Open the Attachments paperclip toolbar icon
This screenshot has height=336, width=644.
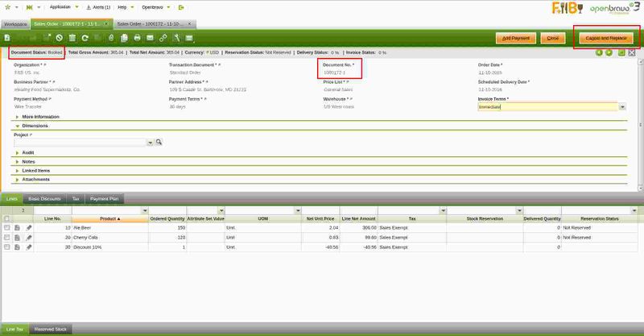[x=111, y=38]
